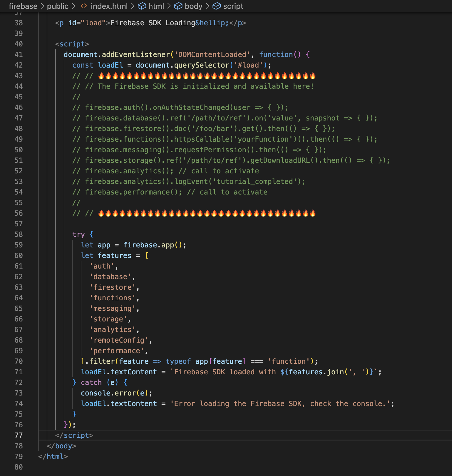Expand chevron after firebase breadcrumb
452x476 pixels.
point(42,6)
